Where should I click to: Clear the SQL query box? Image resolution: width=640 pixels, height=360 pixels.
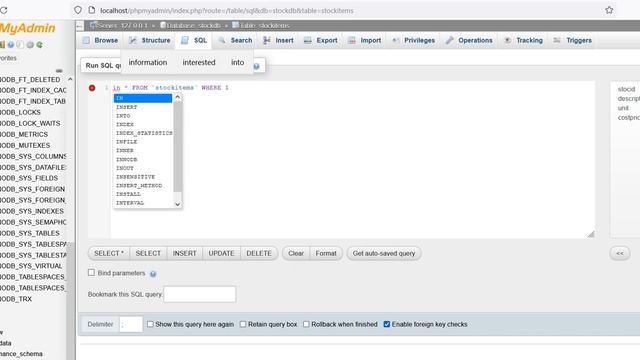(x=296, y=253)
